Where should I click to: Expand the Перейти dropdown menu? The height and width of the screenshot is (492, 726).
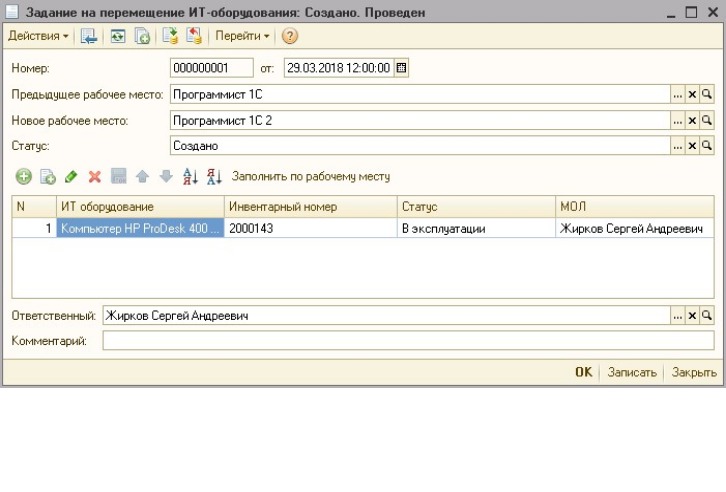pos(242,36)
